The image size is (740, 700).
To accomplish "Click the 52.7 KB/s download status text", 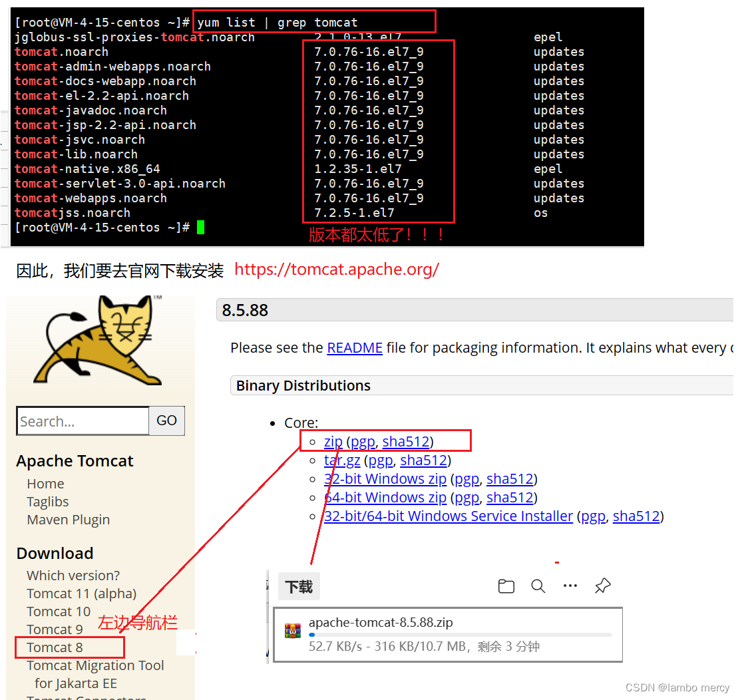I will [x=424, y=646].
